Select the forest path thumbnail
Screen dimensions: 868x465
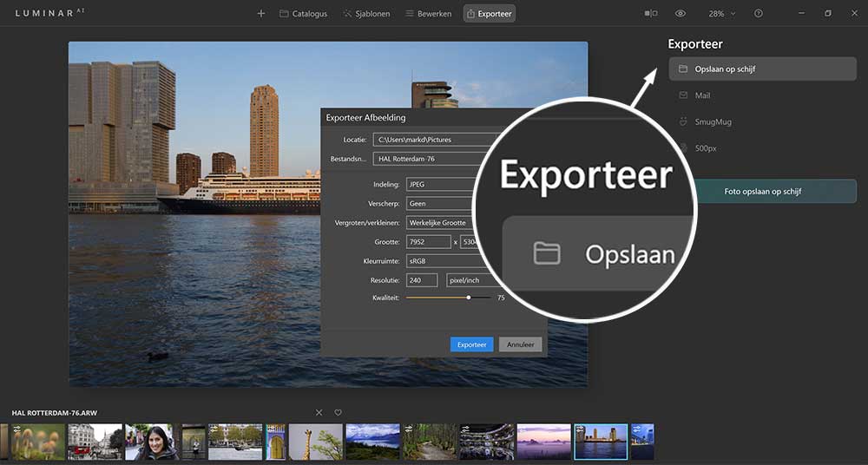[431, 442]
